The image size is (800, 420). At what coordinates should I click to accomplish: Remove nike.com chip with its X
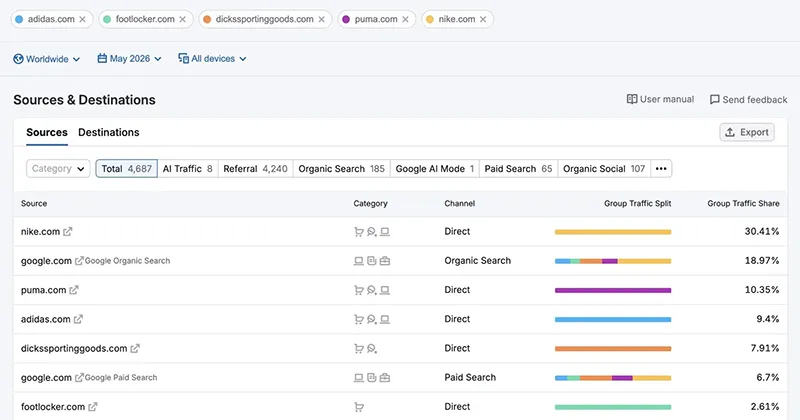483,19
